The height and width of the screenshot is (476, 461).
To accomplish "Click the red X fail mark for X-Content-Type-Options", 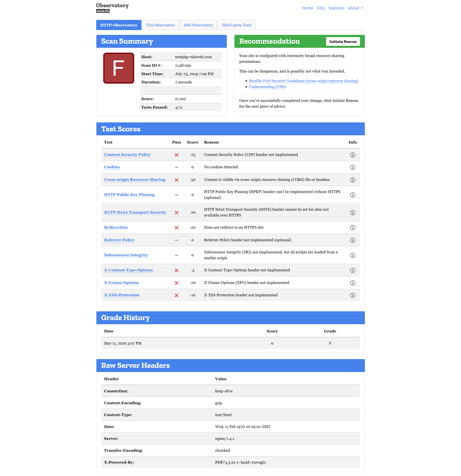I will [176, 271].
